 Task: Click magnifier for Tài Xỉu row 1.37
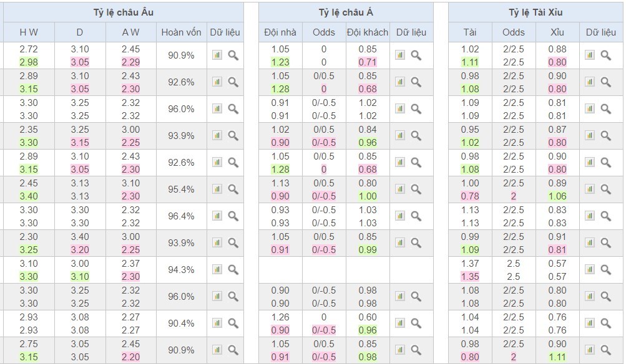point(606,269)
